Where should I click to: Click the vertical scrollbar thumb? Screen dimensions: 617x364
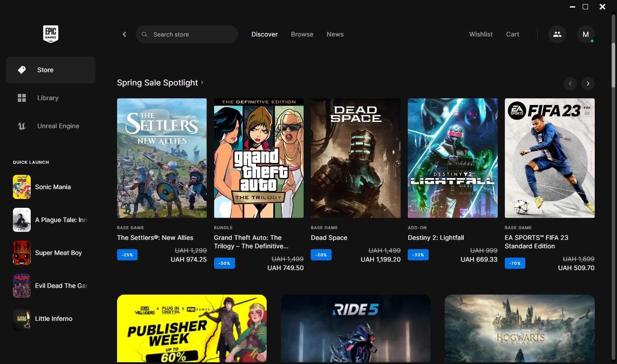(x=613, y=65)
